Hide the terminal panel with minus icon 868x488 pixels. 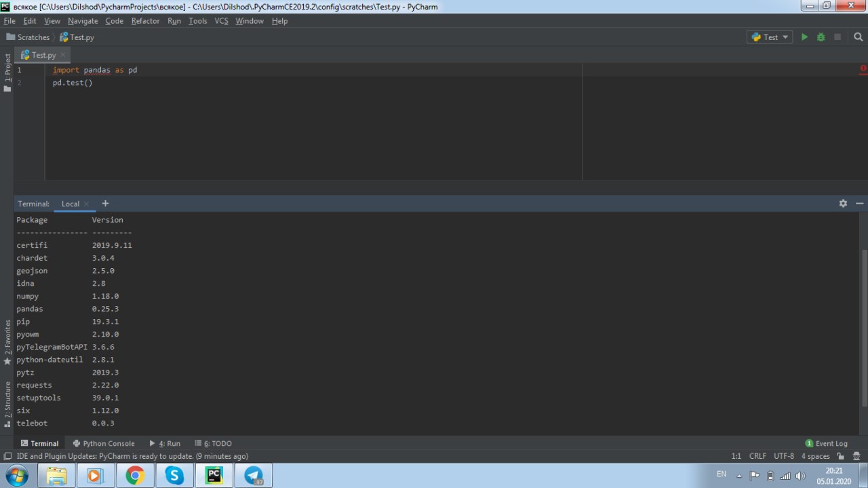859,204
